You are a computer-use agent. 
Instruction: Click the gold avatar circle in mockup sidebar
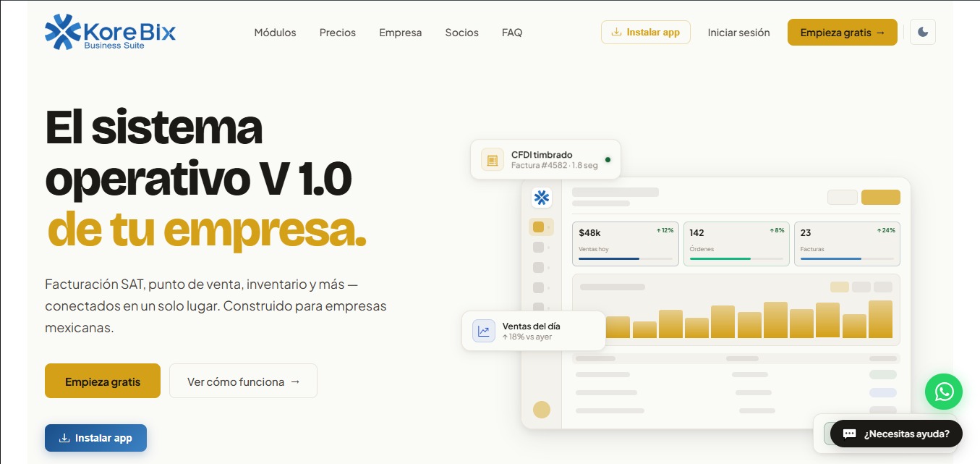542,410
